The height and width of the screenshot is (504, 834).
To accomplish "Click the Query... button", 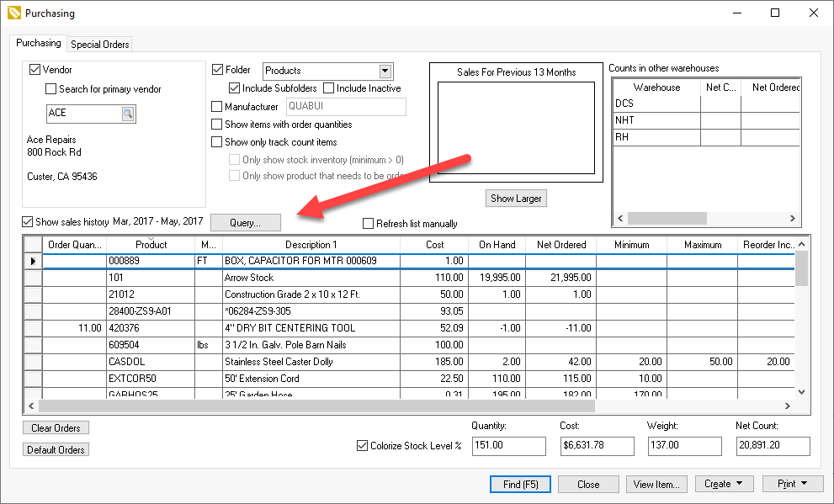I will point(245,223).
